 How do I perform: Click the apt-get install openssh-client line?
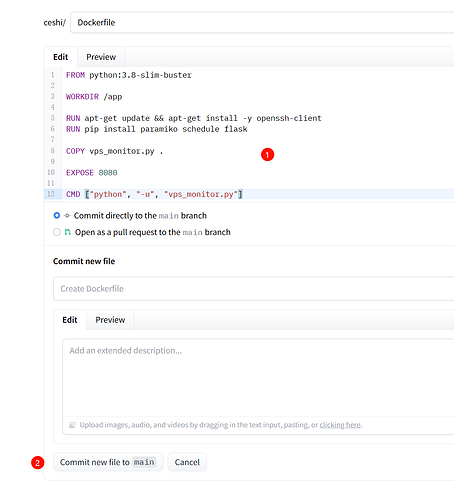[194, 118]
